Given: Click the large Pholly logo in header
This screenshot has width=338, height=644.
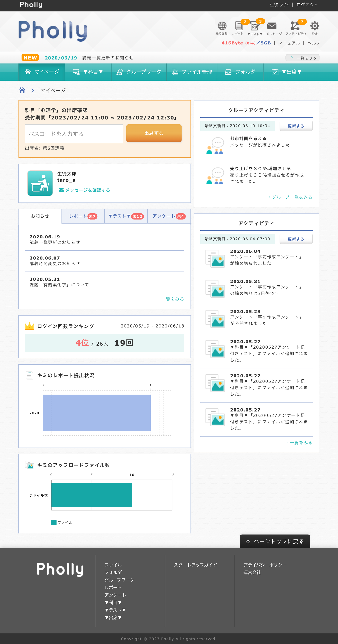Looking at the screenshot, I should pos(53,31).
